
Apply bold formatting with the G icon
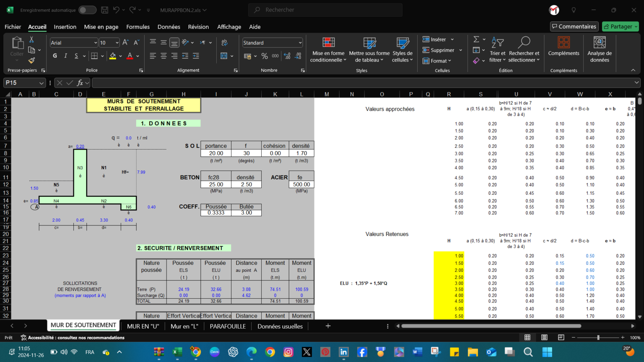pyautogui.click(x=55, y=55)
